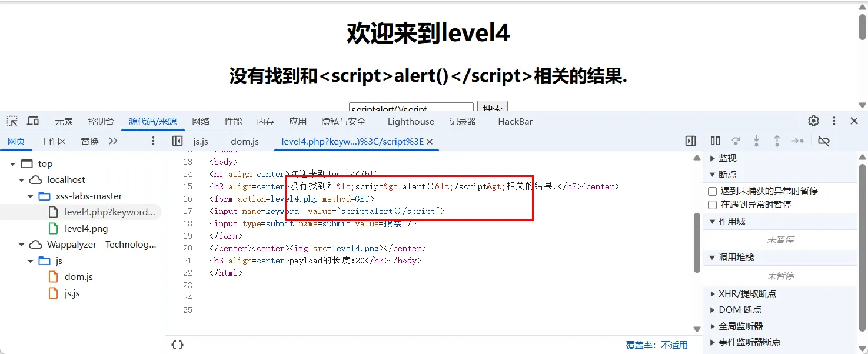Pause script execution button
868x354 pixels.
point(715,141)
